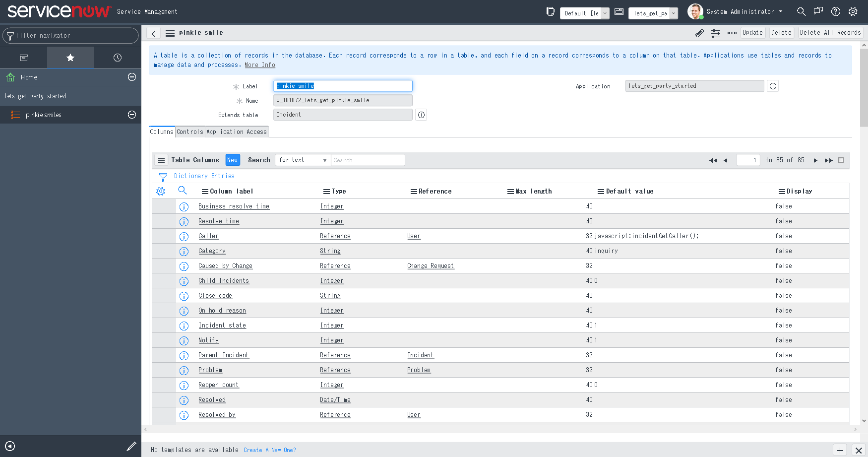
Task: Open the Connect conversations icon
Action: click(x=818, y=11)
